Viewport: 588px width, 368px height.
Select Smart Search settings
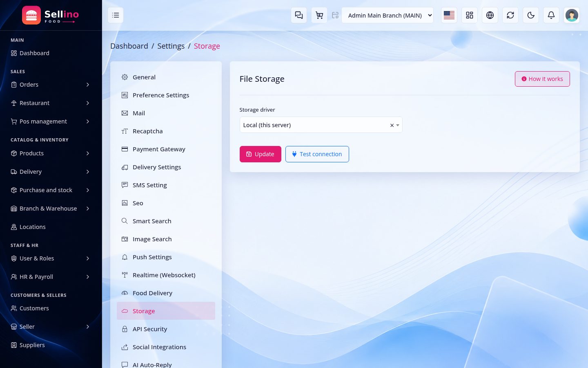point(166,221)
